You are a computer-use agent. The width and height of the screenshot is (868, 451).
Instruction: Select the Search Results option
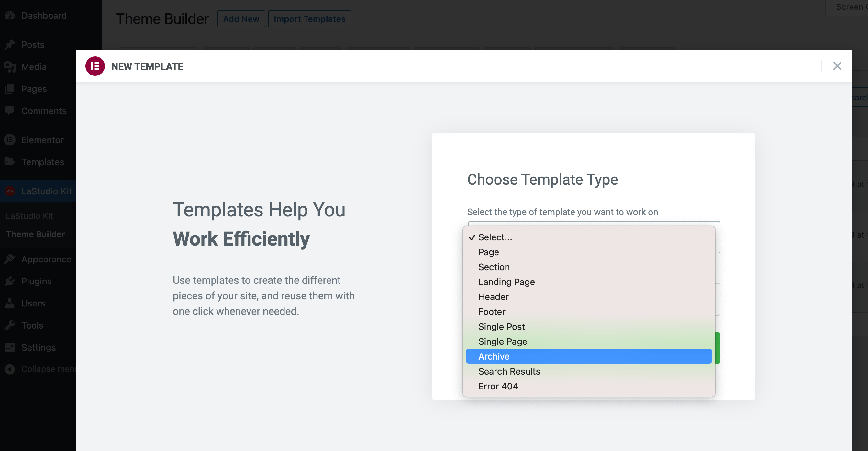[x=509, y=371]
